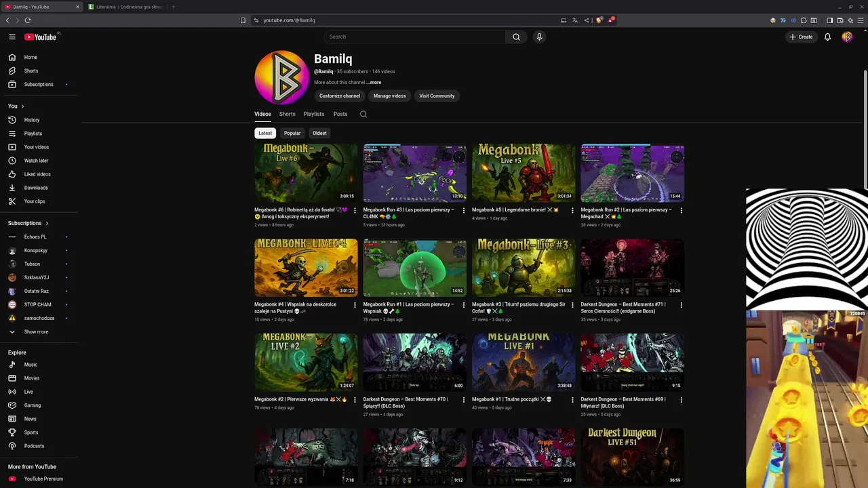Open options menu for Megabonk Run #2 video

(682, 210)
